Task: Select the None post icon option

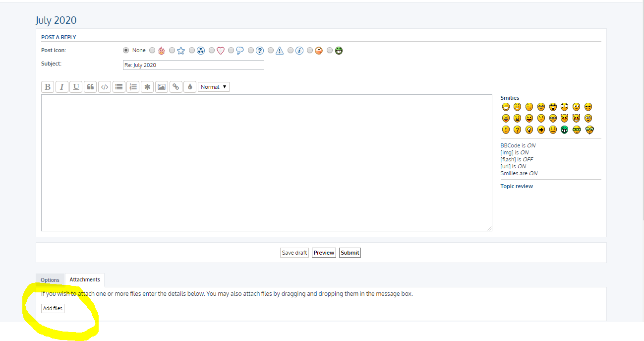Action: [126, 50]
